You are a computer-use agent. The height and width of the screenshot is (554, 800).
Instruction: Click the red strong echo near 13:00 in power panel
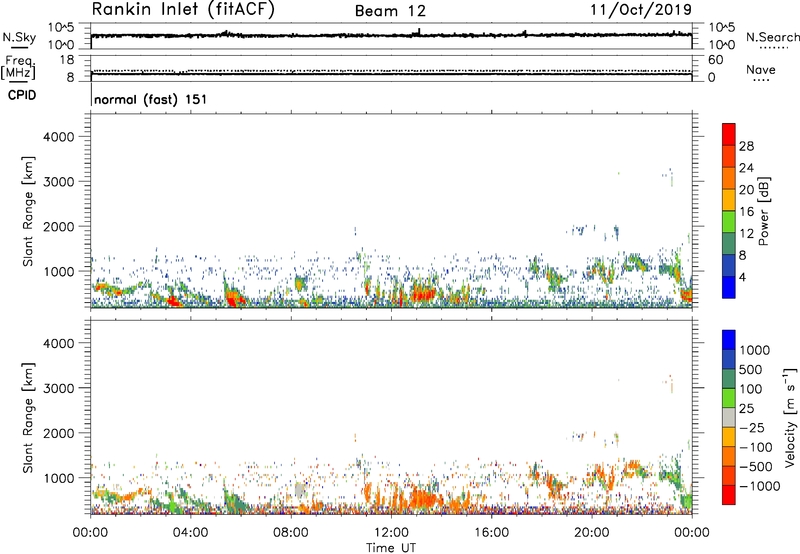point(423,294)
